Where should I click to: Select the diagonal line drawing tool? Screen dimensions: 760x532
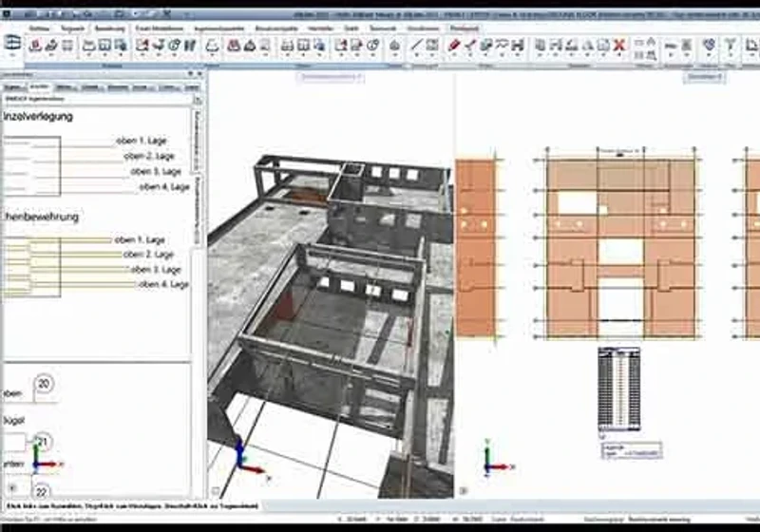pos(416,45)
